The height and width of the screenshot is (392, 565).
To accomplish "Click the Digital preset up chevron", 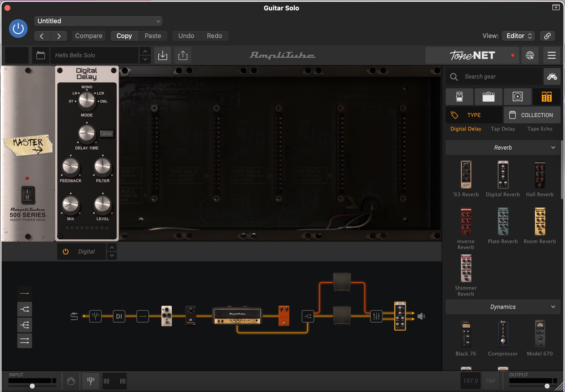I will [112, 247].
